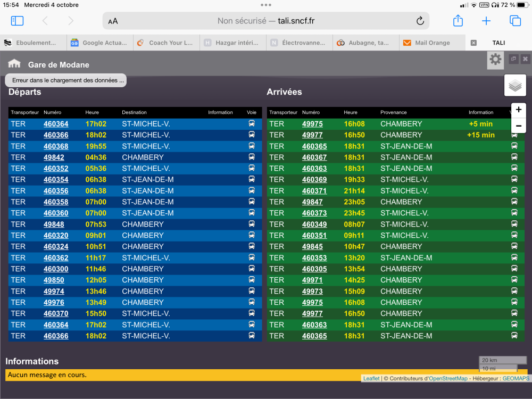Tap the address bar showing tali.sncf.fr
The width and height of the screenshot is (532, 399).
[266, 21]
